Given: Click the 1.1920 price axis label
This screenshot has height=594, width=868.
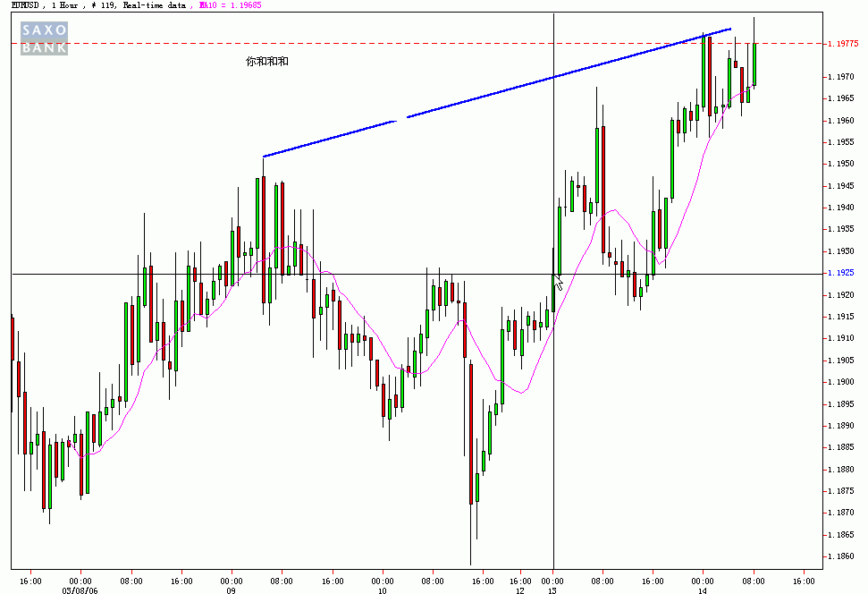Looking at the screenshot, I should point(841,295).
